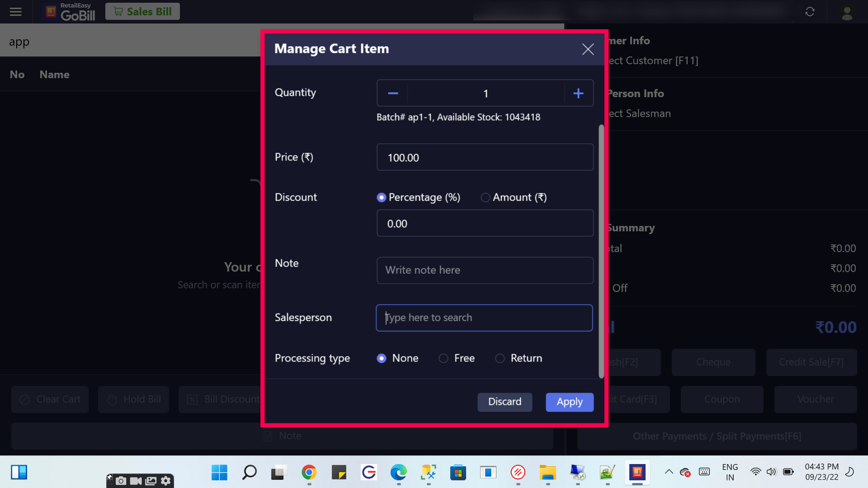Click the refresh sync icon

pos(810,12)
